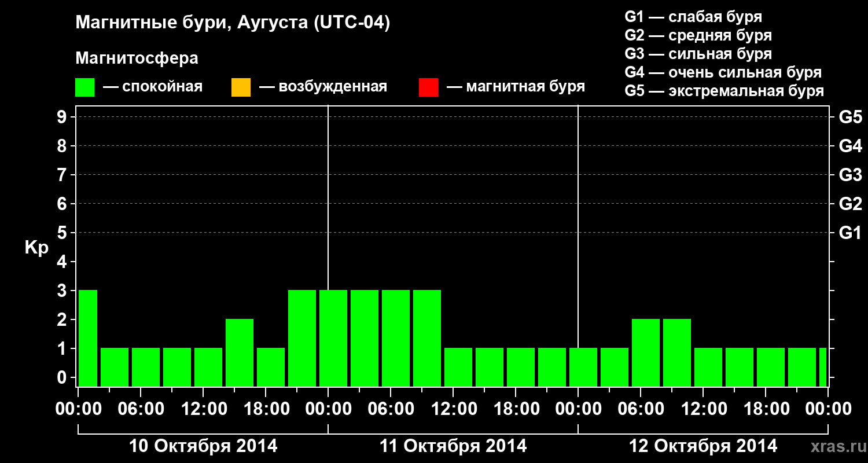
Task: Select the title 'Магнитные бури, Аугуста (UTC-04)'
Action: click(233, 24)
